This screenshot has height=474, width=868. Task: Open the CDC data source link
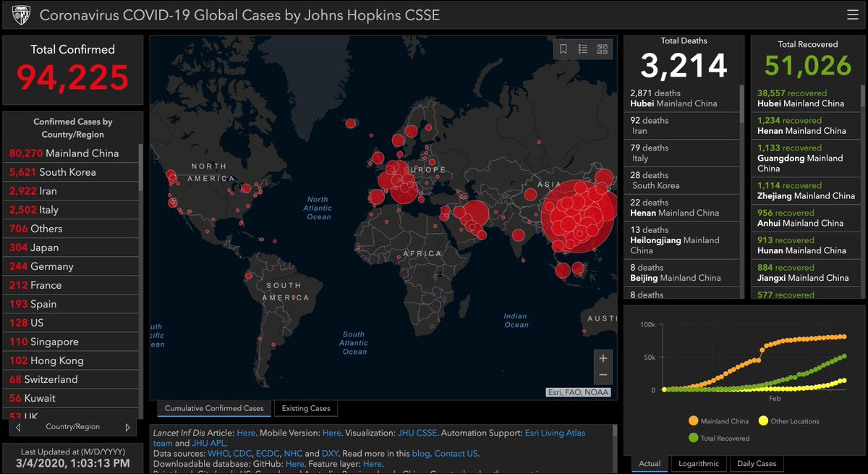pyautogui.click(x=243, y=454)
